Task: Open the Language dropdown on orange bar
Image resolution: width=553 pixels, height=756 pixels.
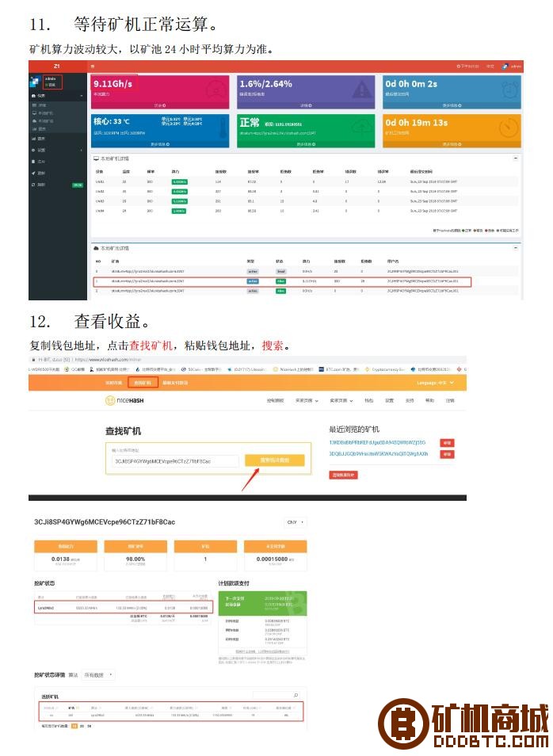Action: pos(436,383)
